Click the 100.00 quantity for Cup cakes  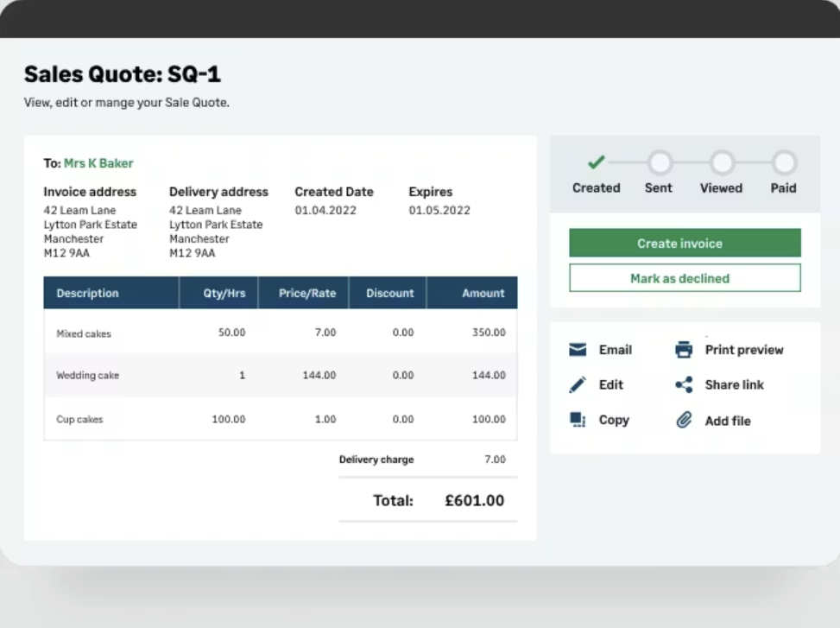point(229,419)
